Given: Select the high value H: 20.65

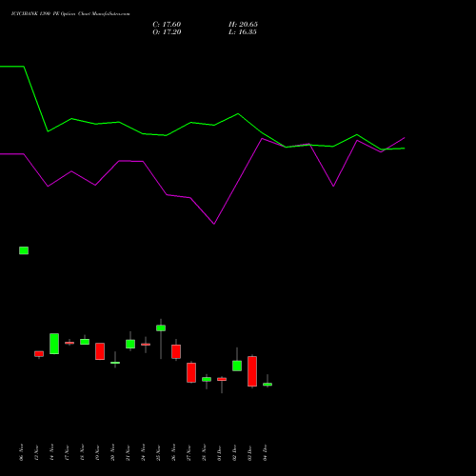Looking at the screenshot, I should [x=243, y=25].
